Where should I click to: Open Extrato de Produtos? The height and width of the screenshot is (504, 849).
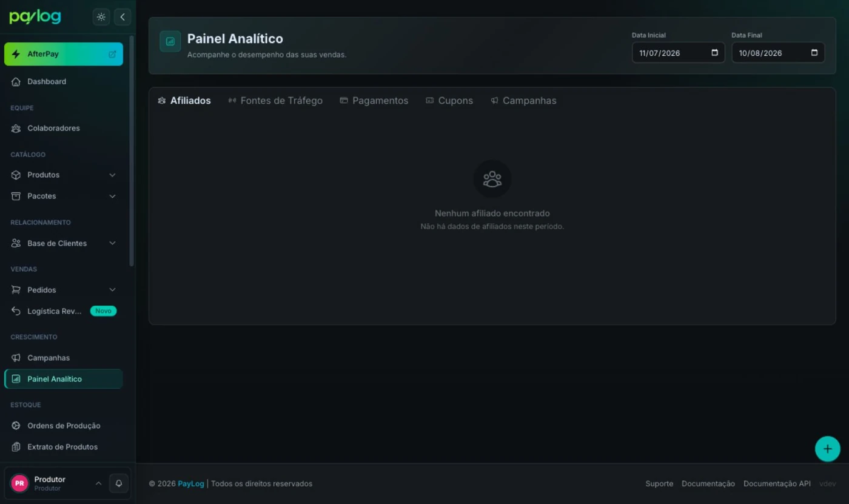[64, 447]
